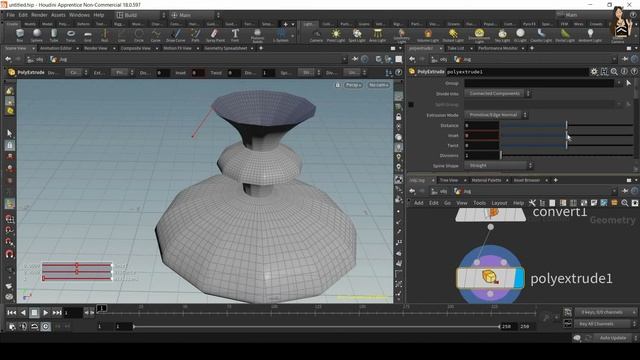The height and width of the screenshot is (360, 640).
Task: Open the Spine Shape Straight dropdown
Action: [x=499, y=166]
